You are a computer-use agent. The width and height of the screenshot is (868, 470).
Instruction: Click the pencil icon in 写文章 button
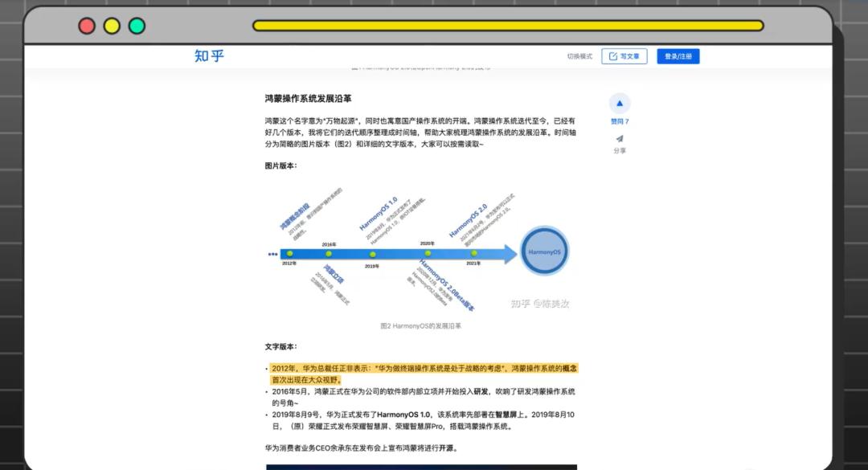tap(613, 56)
